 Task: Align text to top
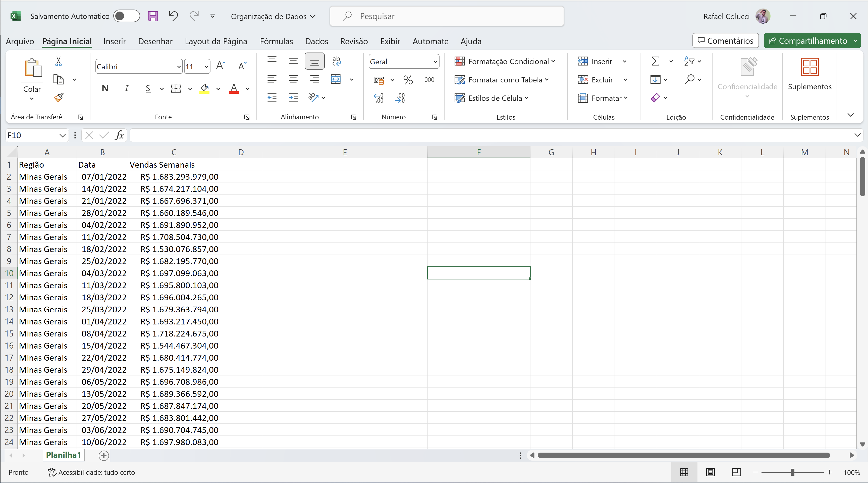point(272,60)
